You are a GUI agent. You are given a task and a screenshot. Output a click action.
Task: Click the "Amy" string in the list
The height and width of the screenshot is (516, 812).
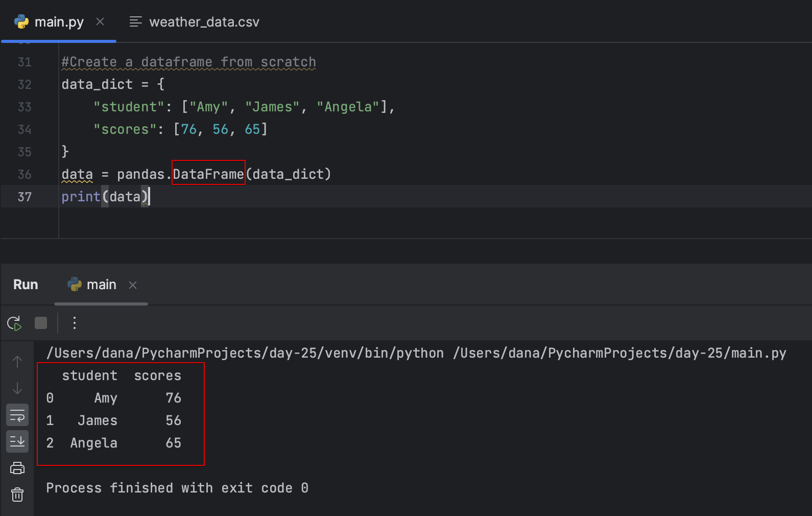click(x=208, y=107)
